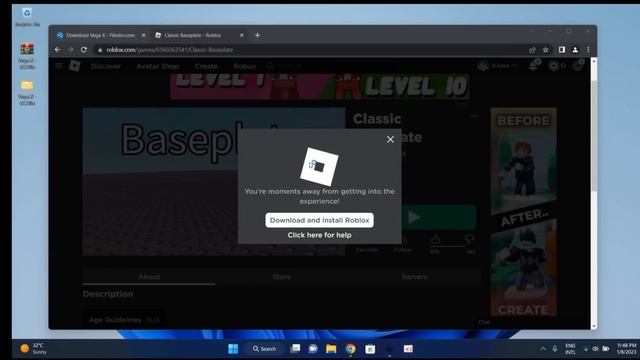The image size is (640, 360).
Task: Share this page from the address bar
Action: point(532,50)
